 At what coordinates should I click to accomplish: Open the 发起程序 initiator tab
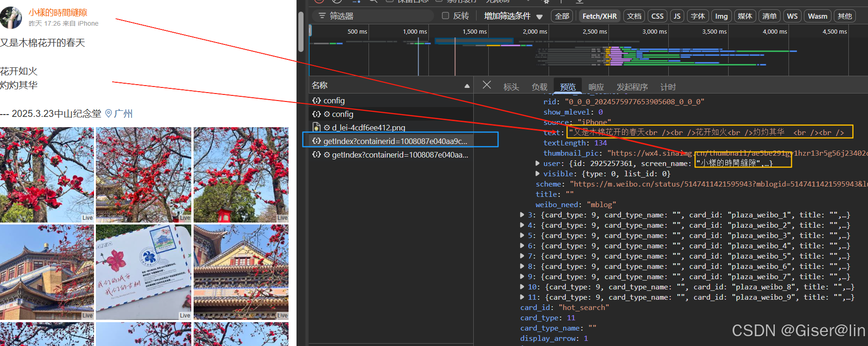coord(632,87)
